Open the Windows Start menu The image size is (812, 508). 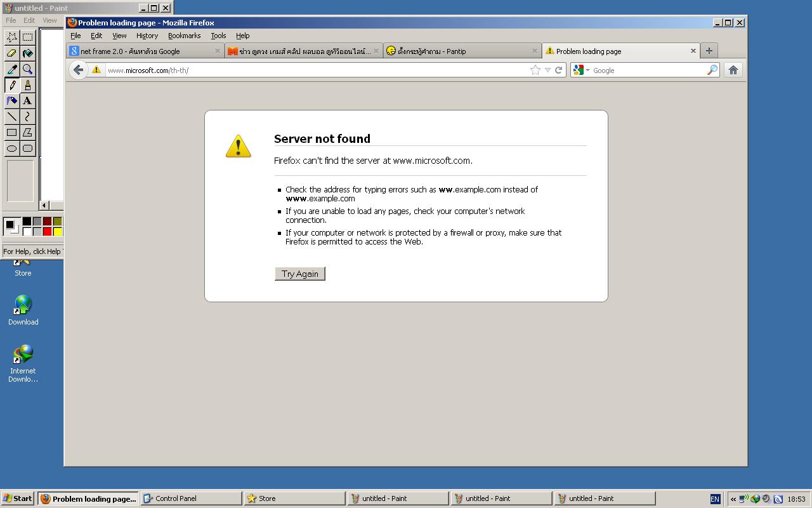coord(18,498)
